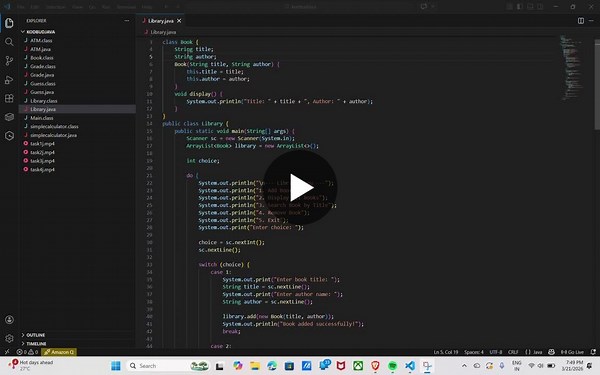Open the File menu
The height and width of the screenshot is (375, 600).
21,7
